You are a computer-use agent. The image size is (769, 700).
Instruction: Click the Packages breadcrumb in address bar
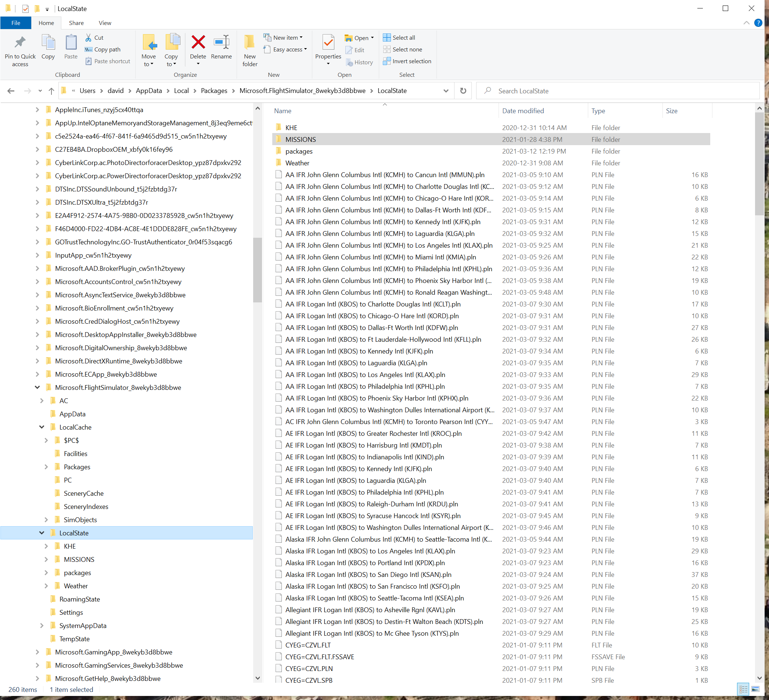pos(213,91)
